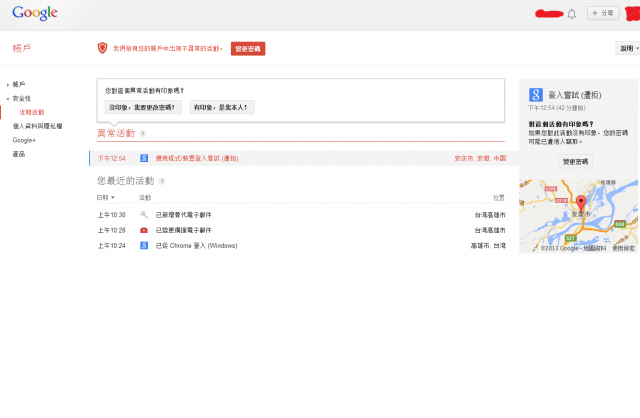Click 上午10:24 timestamp
The image size is (640, 418).
[111, 245]
